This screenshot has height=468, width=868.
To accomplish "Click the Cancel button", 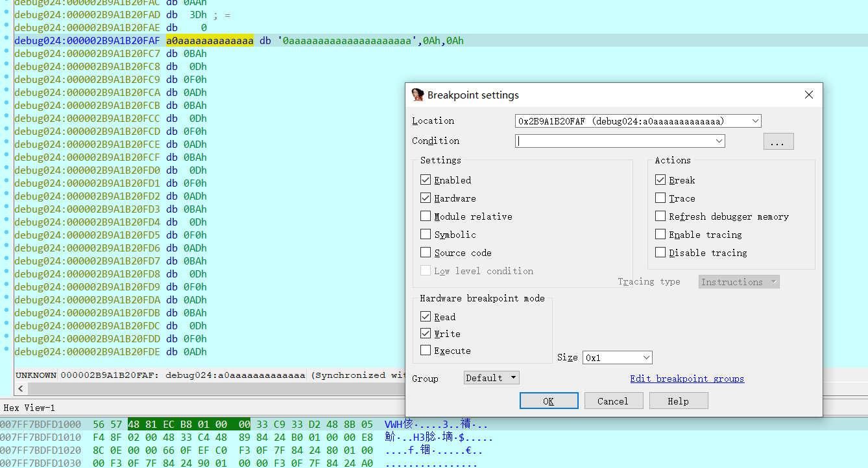I will (x=614, y=401).
